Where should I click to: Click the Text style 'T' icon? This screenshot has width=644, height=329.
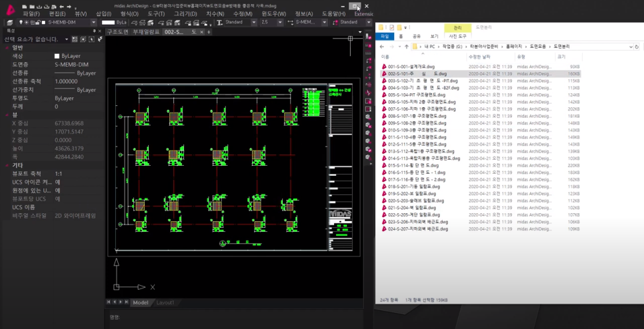[220, 23]
